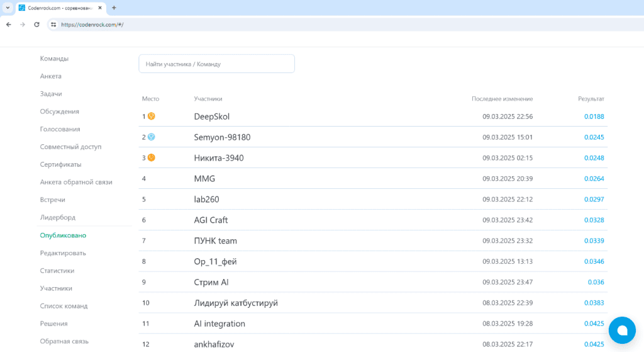Screen dimensions: 644x352
Task: Go to Сертификаты section
Action: click(61, 164)
